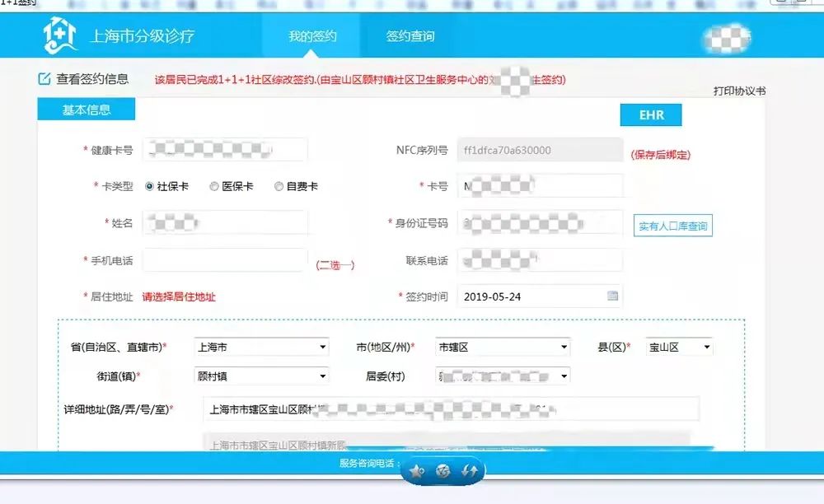Open the 市(地区/州) dropdown showing 市辖区
Image resolution: width=824 pixels, height=504 pixels.
(x=503, y=347)
